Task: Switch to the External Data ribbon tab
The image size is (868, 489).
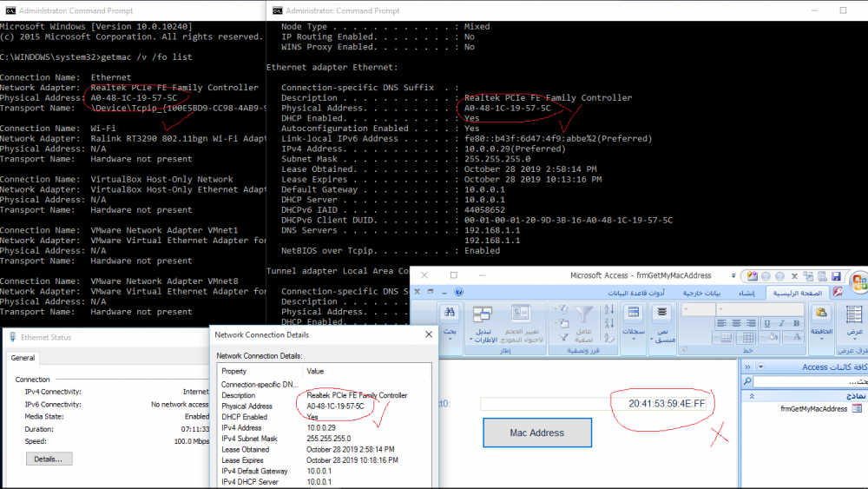Action: click(x=701, y=293)
